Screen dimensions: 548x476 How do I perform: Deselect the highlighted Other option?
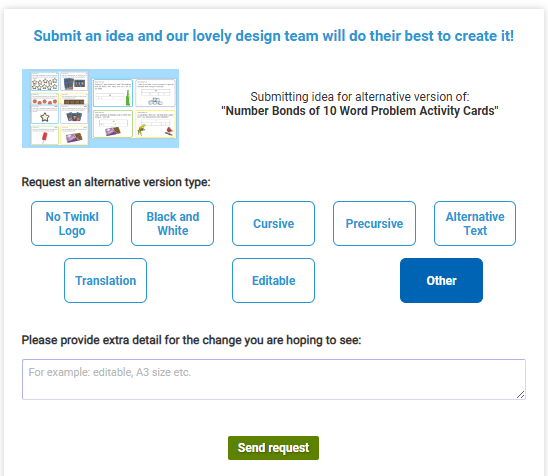(x=441, y=281)
